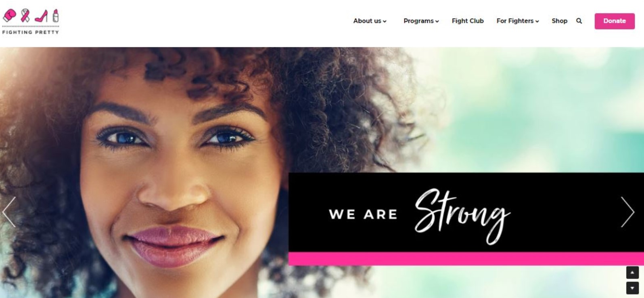The image size is (644, 298).
Task: Expand the For Fighters dropdown chevron
Action: click(x=537, y=21)
